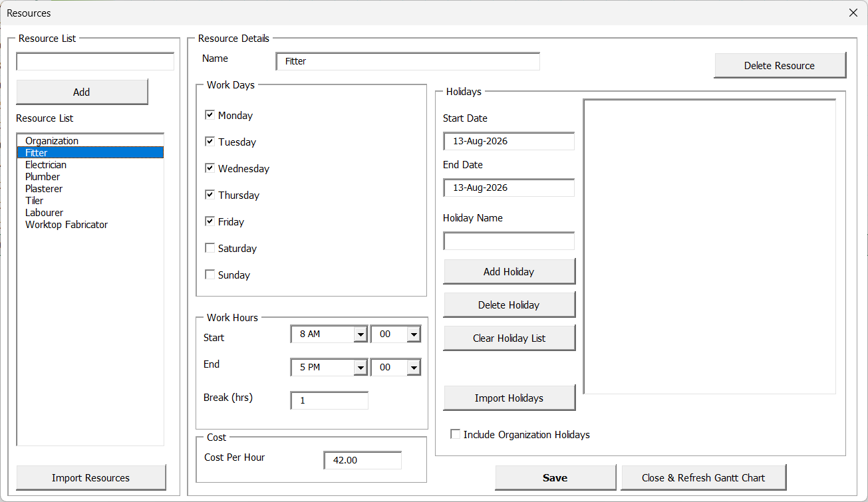Open the Start hour dropdown showing 8 AM
This screenshot has width=868, height=502.
coord(361,334)
